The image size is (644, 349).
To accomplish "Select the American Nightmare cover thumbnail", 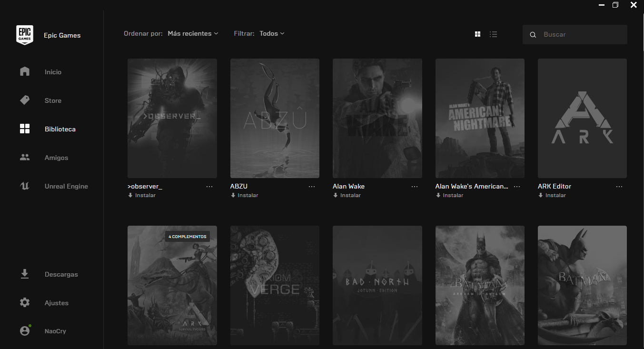I will tap(480, 118).
